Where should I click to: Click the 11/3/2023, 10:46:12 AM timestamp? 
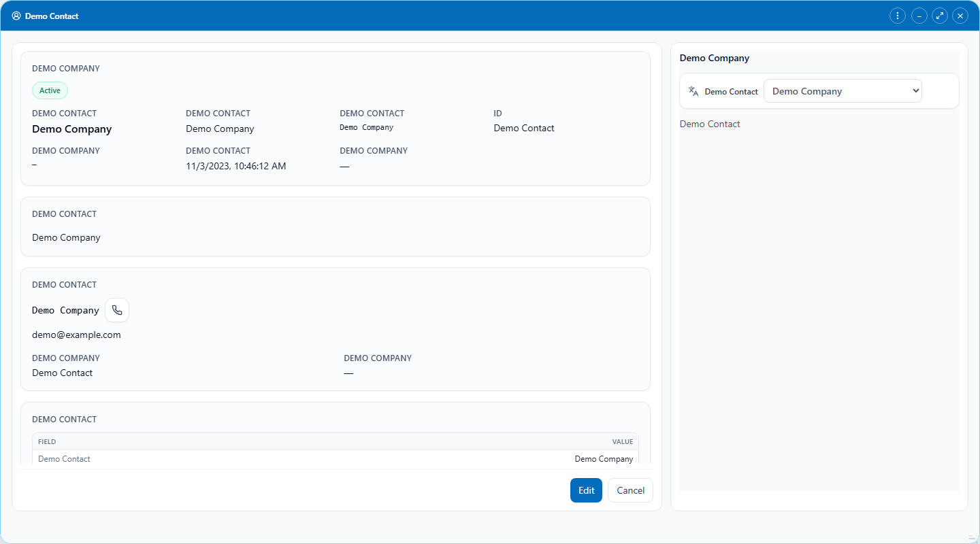(x=236, y=166)
